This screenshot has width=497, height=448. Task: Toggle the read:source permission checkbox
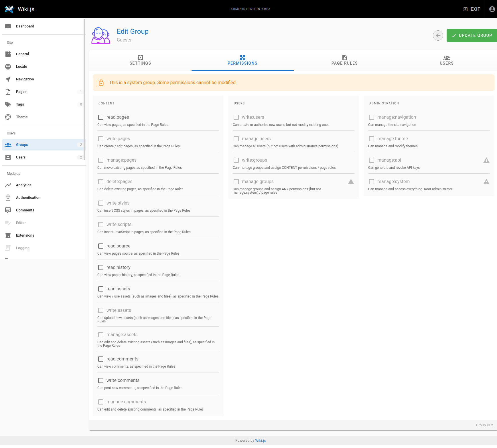(101, 246)
